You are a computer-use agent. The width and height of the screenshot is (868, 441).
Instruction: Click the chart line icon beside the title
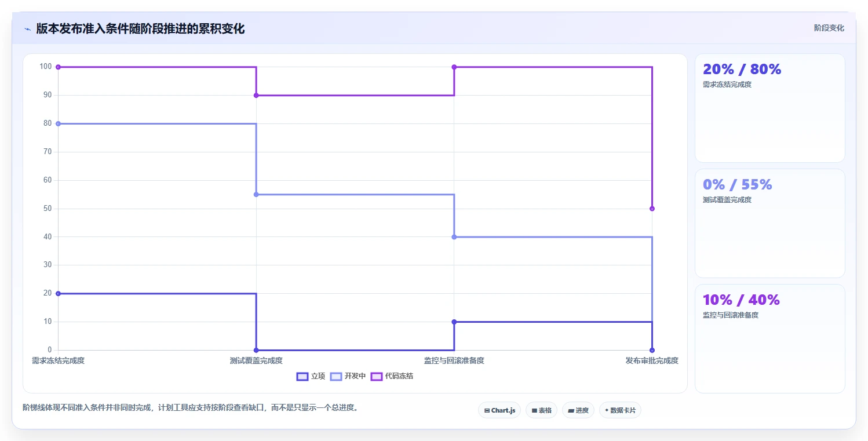click(27, 28)
